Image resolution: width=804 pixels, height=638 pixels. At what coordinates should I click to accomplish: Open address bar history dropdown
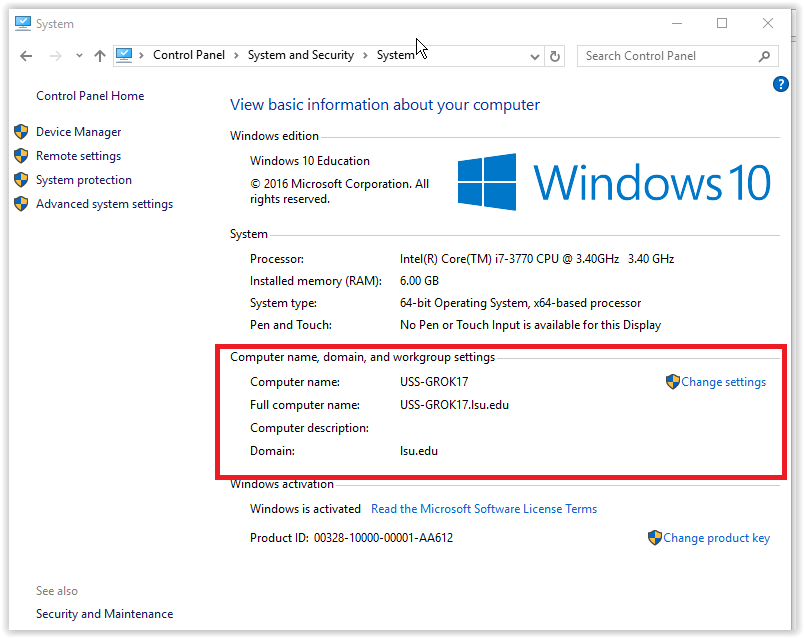click(x=535, y=56)
